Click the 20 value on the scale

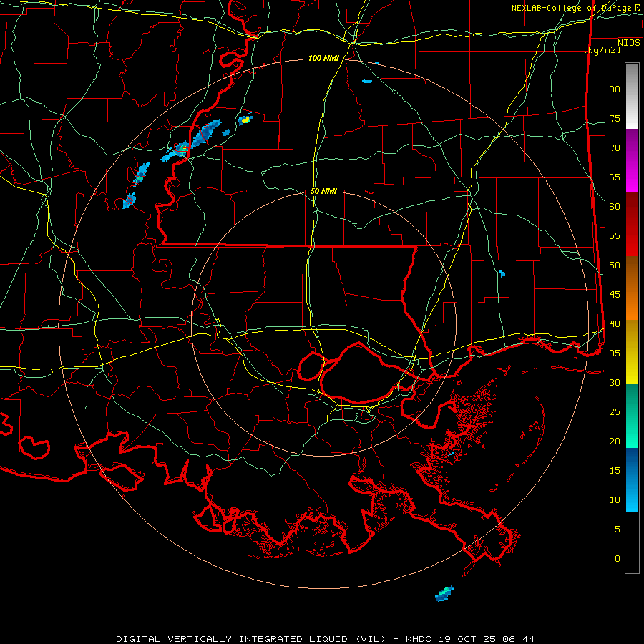(615, 441)
